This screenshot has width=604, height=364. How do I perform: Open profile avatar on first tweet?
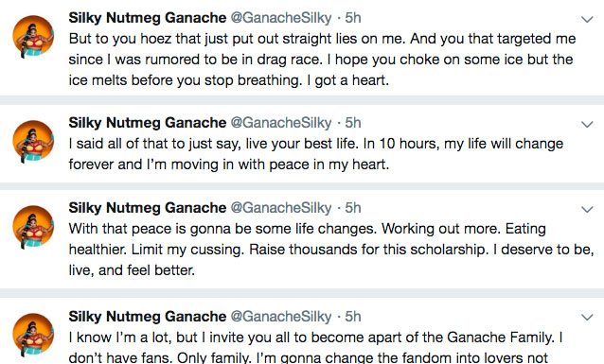[x=33, y=36]
